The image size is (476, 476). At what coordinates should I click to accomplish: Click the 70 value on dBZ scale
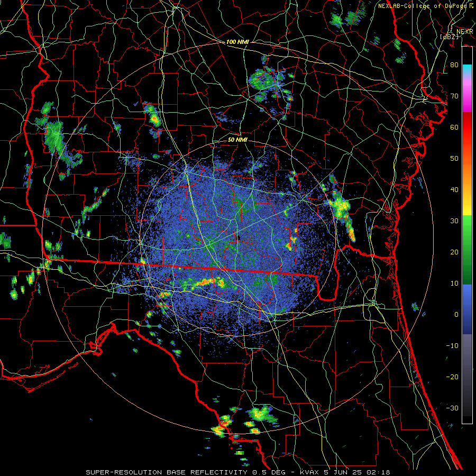[x=454, y=96]
